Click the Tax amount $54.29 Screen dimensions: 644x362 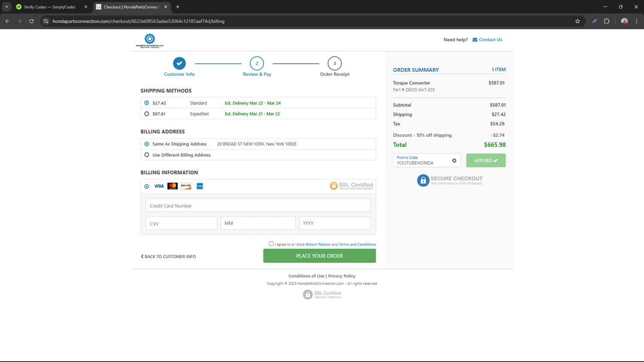click(x=497, y=124)
